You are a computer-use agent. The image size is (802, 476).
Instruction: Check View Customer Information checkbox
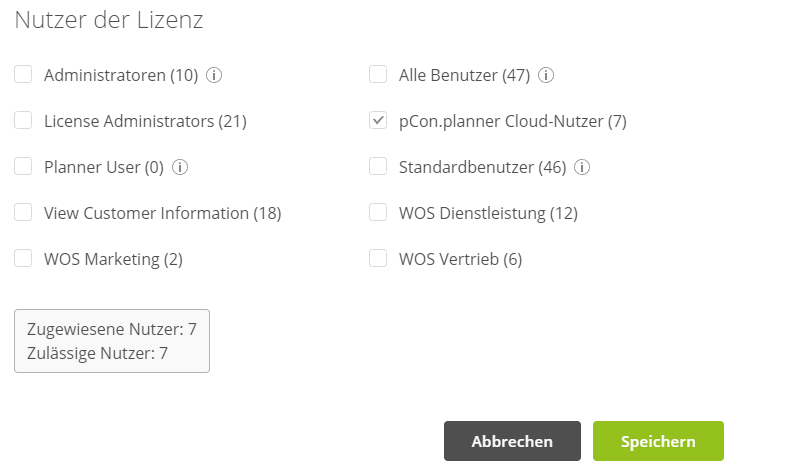coord(23,212)
